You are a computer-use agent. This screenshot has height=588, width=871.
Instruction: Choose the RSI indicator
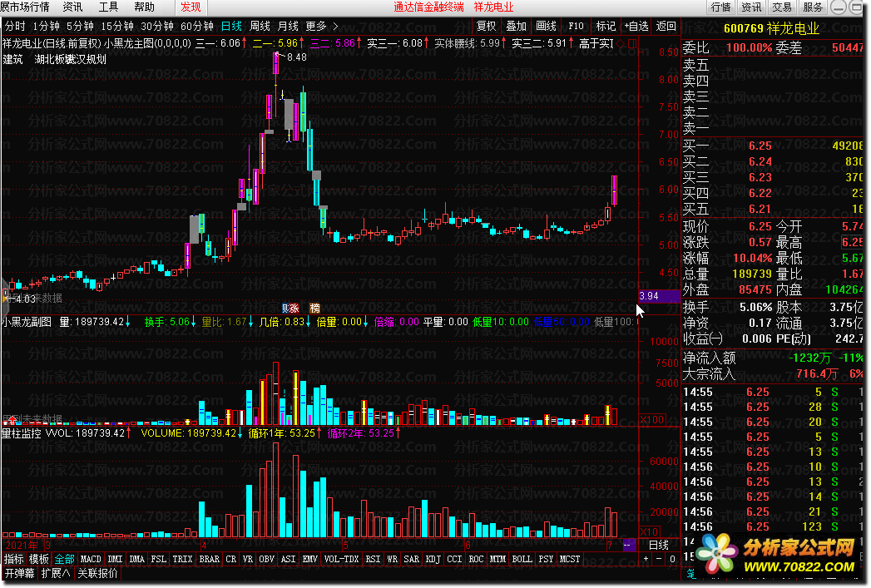point(373,559)
